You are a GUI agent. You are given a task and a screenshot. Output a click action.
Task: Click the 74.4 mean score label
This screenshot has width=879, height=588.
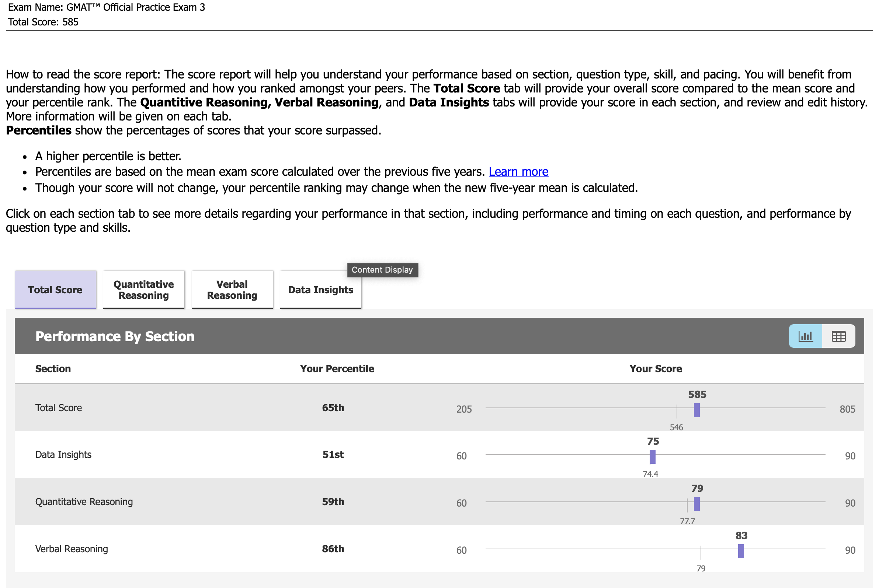coord(650,474)
